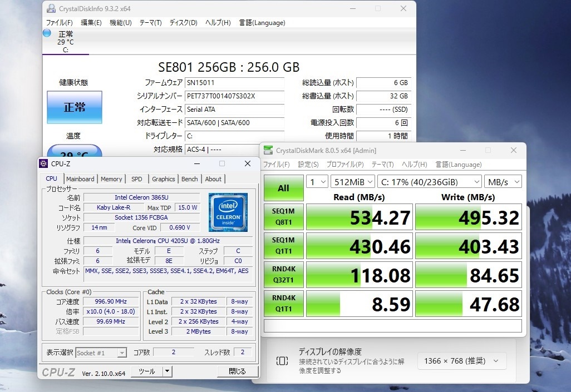This screenshot has height=392, width=571.
Task: Click the CrystalDiskMark comment text box
Action: [392, 326]
